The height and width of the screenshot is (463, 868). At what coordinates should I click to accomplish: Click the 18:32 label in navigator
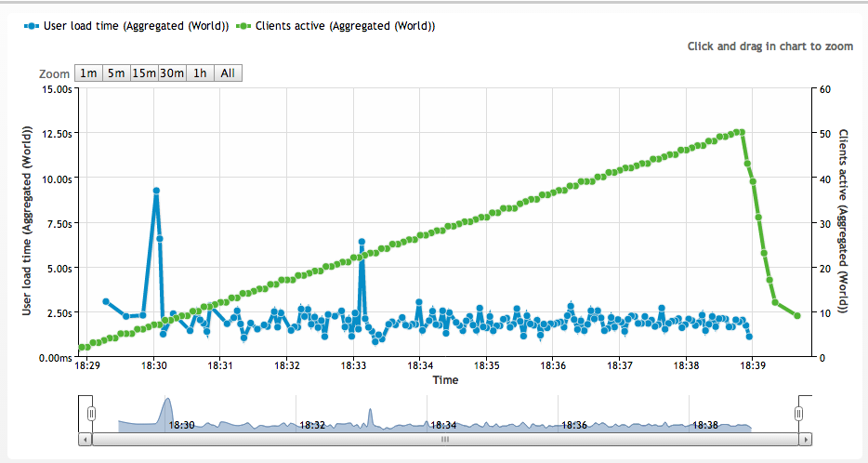click(x=312, y=425)
